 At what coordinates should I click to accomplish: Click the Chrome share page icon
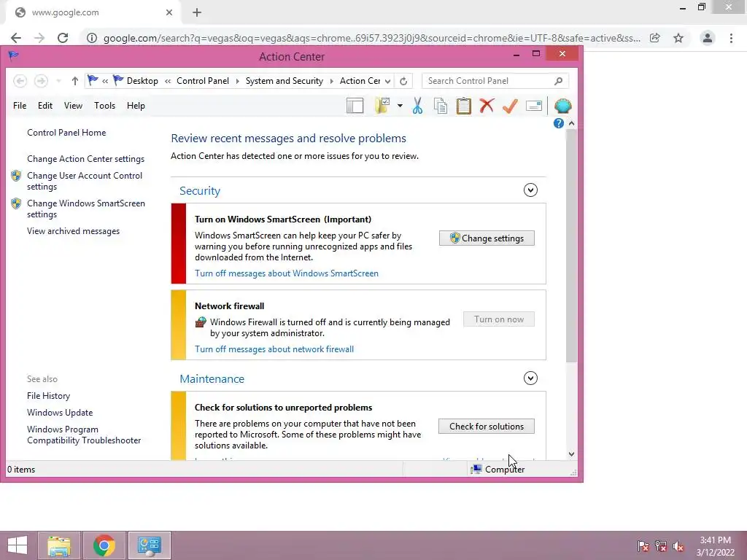point(655,38)
